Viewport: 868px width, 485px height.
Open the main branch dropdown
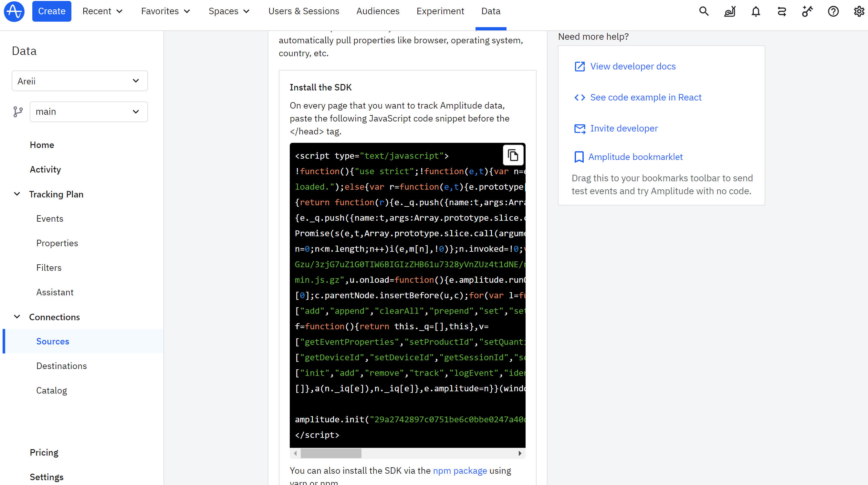(88, 111)
